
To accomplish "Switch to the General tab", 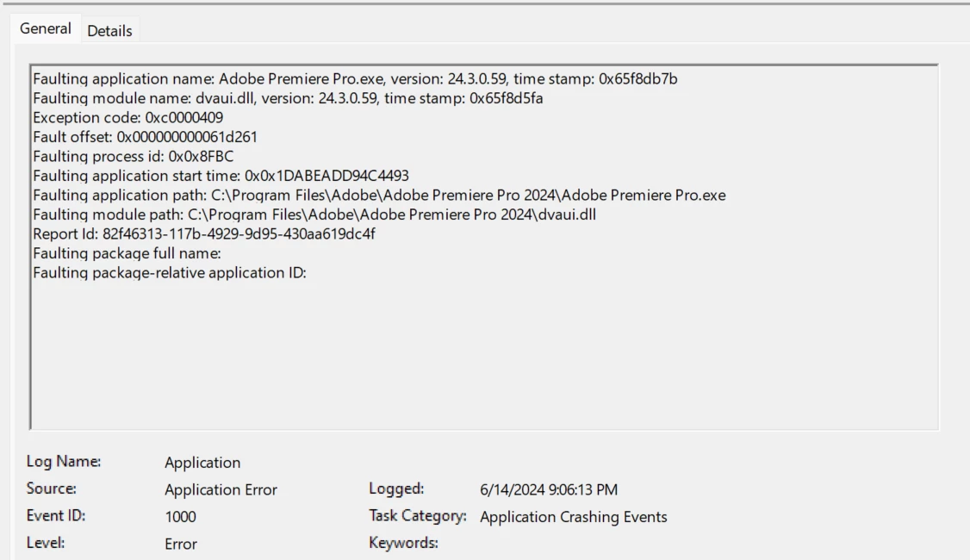I will 45,28.
